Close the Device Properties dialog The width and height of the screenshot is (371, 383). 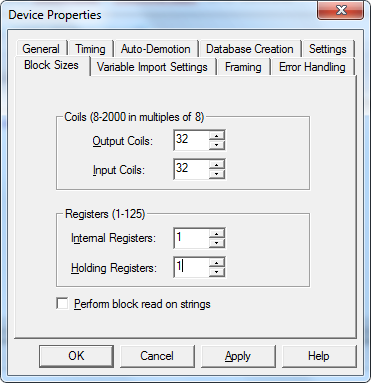click(340, 11)
